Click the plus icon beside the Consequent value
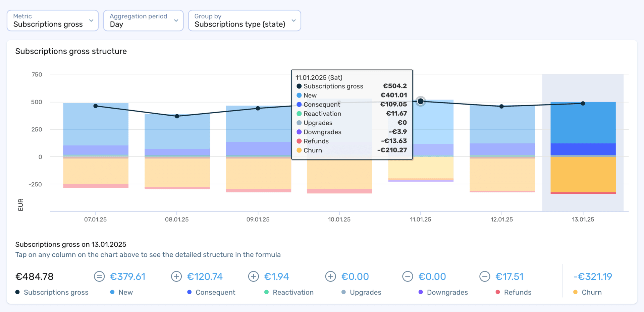This screenshot has height=312, width=644. tap(176, 276)
